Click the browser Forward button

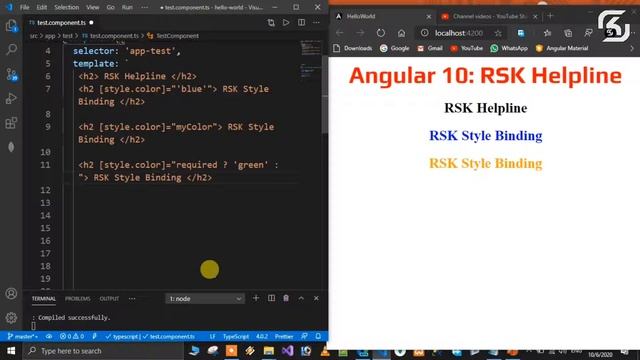[x=360, y=33]
